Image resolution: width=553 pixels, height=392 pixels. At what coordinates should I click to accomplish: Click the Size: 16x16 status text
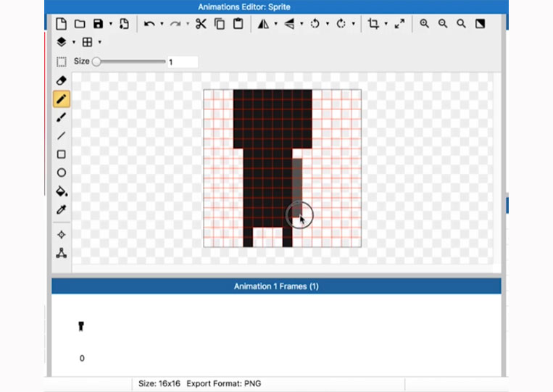pyautogui.click(x=159, y=383)
